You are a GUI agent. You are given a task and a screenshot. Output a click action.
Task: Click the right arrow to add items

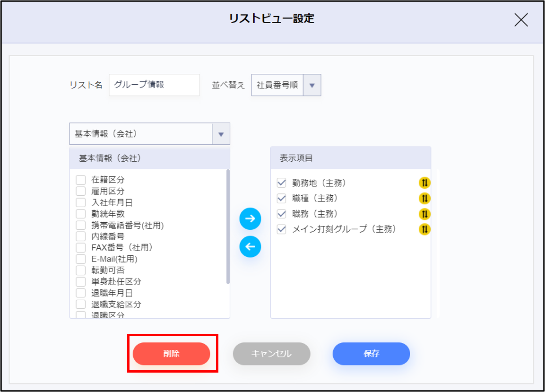pyautogui.click(x=250, y=218)
